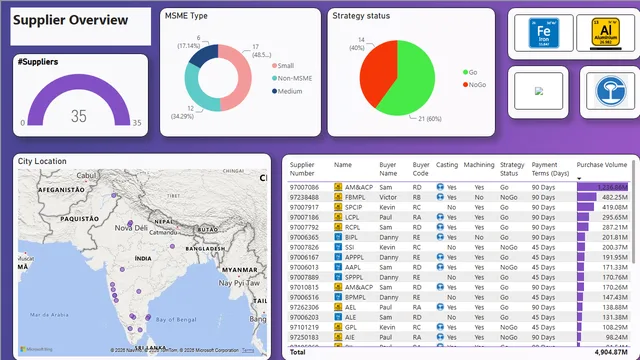
Task: Click the iron icon beside ALE
Action: pyautogui.click(x=338, y=317)
